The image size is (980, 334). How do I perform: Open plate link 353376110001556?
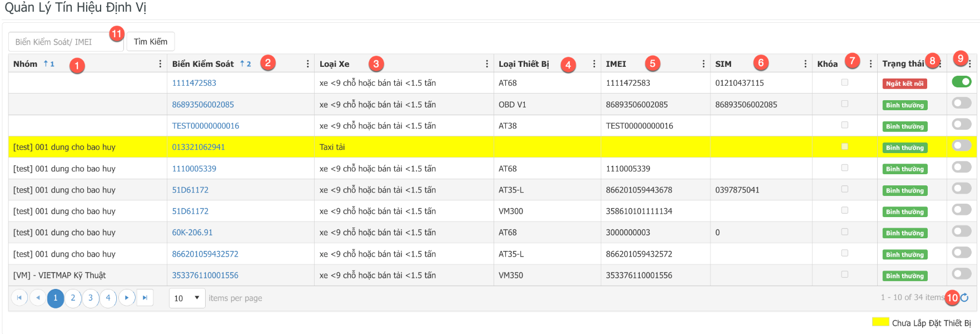tap(205, 276)
